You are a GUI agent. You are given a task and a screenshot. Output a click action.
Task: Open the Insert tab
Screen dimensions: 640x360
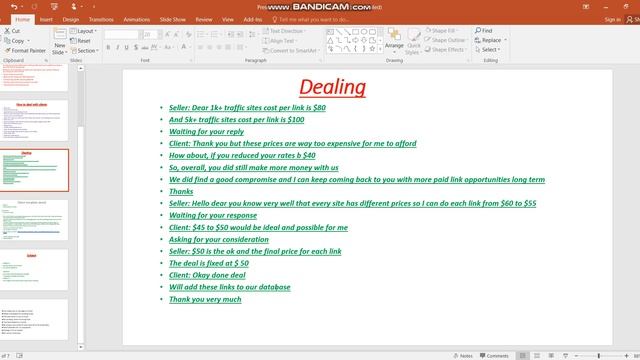click(46, 20)
